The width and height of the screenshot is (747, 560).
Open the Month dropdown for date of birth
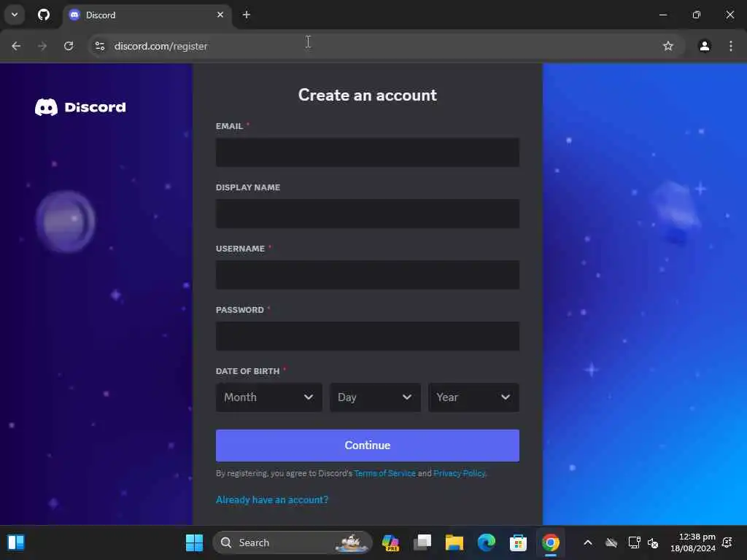point(269,397)
